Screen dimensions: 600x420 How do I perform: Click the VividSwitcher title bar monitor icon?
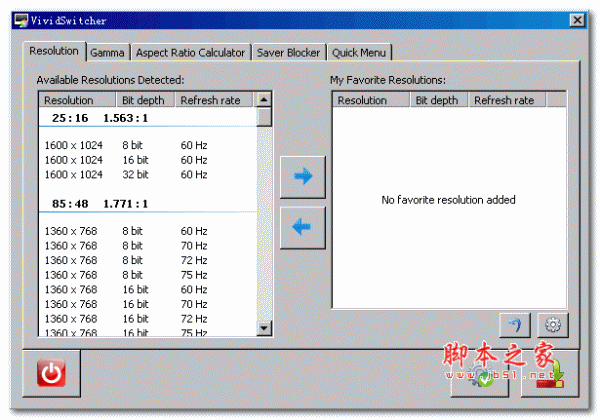pyautogui.click(x=21, y=20)
